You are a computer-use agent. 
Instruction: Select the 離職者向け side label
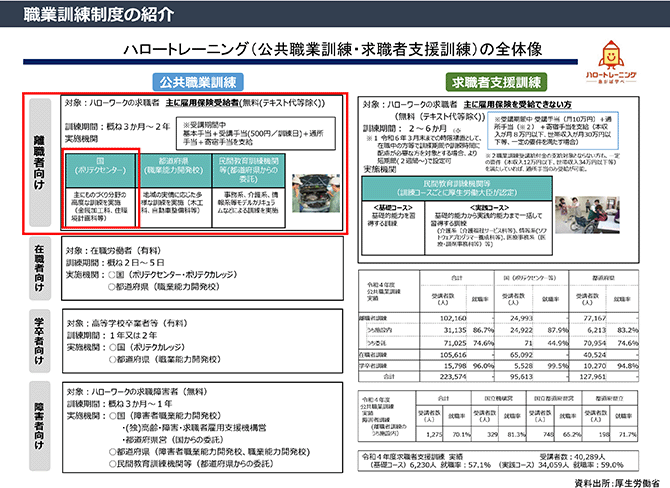pos(40,162)
